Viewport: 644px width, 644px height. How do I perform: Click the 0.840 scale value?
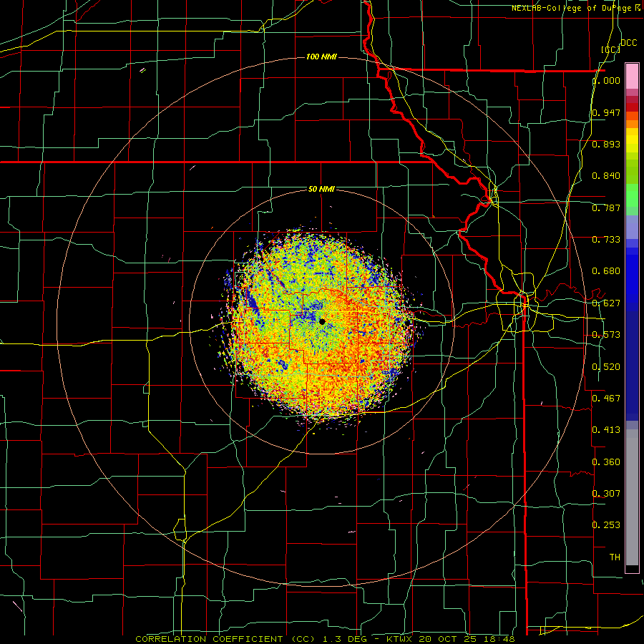click(606, 176)
